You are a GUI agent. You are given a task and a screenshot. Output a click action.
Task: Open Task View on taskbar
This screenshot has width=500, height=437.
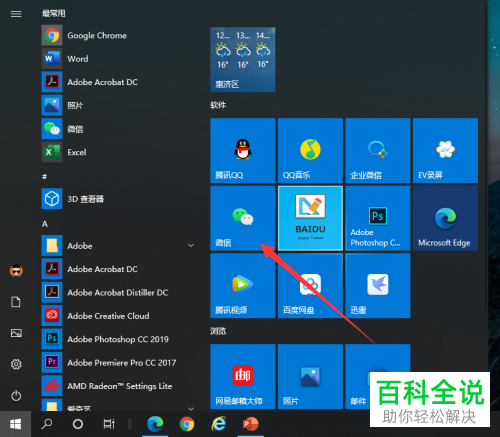point(109,424)
